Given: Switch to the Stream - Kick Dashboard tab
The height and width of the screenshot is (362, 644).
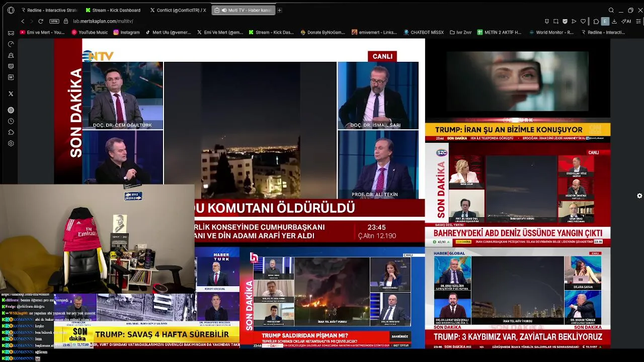Looking at the screenshot, I should click(113, 10).
